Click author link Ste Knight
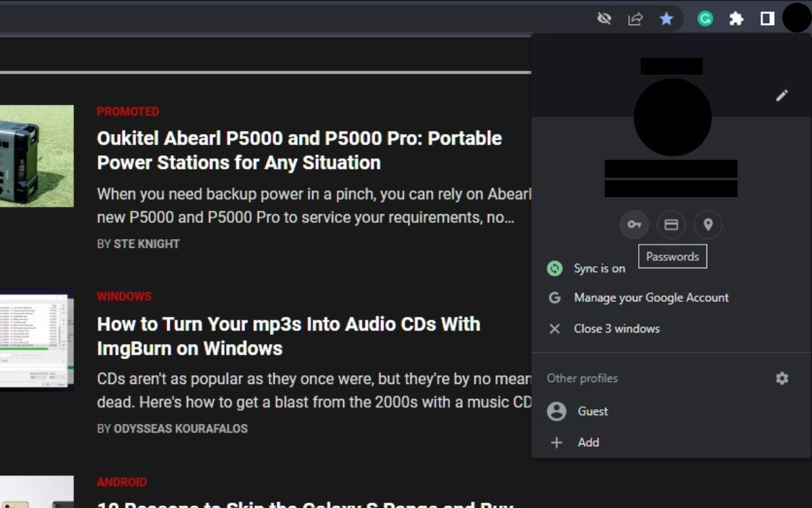The width and height of the screenshot is (812, 508). coord(146,244)
